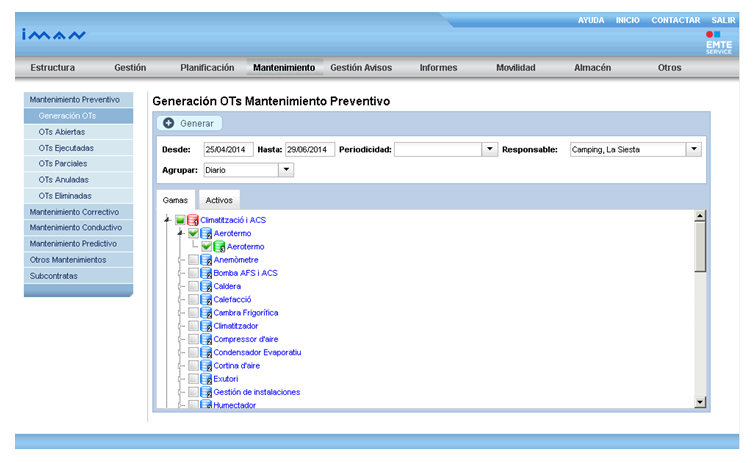The height and width of the screenshot is (463, 755).
Task: Open the Periodicidad dropdown
Action: tap(489, 149)
